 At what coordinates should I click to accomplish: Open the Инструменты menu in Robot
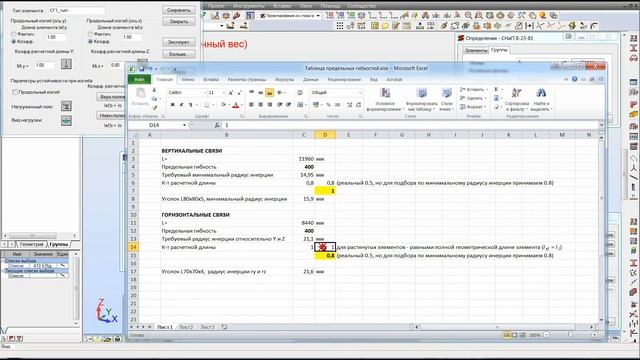(249, 6)
